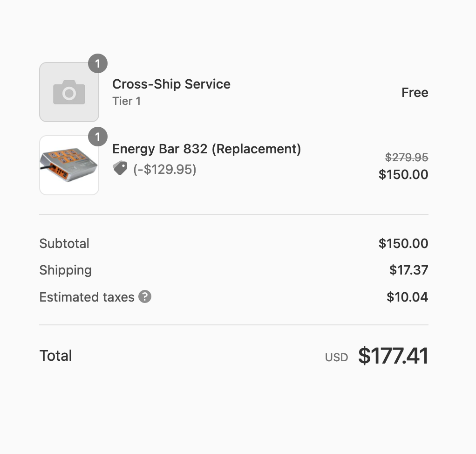The width and height of the screenshot is (476, 454).
Task: Click the $10.04 estimated taxes amount
Action: [407, 297]
